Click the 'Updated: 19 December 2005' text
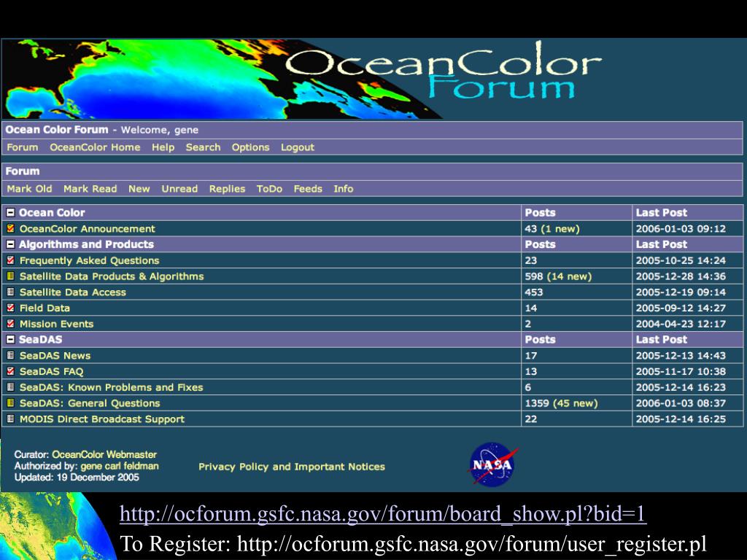The width and height of the screenshot is (747, 560). [77, 477]
